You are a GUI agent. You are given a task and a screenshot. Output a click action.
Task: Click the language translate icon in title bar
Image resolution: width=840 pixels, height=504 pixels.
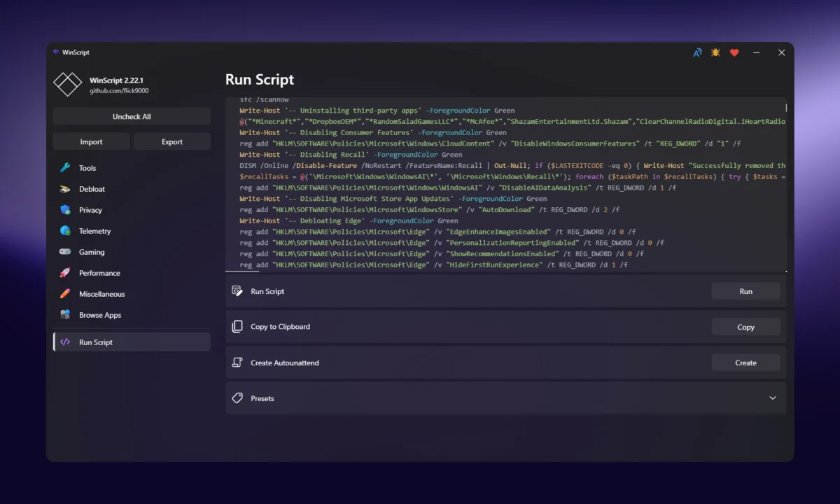coord(697,52)
